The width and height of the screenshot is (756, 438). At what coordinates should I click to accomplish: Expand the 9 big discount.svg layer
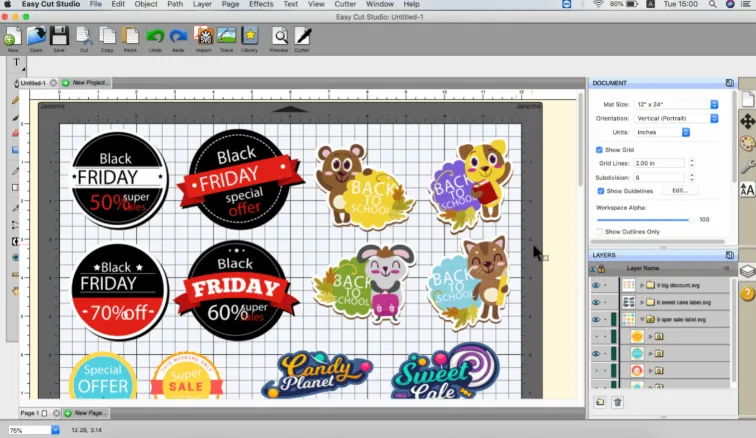(642, 285)
